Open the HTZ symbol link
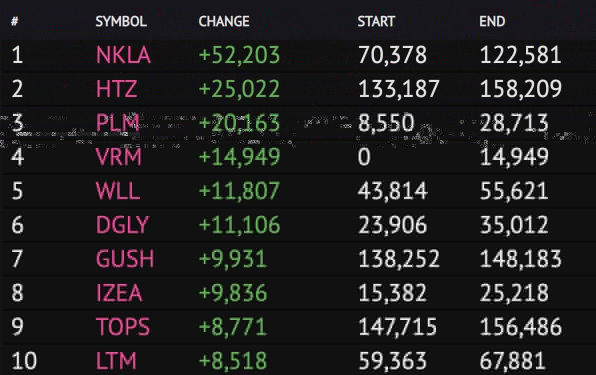 116,89
